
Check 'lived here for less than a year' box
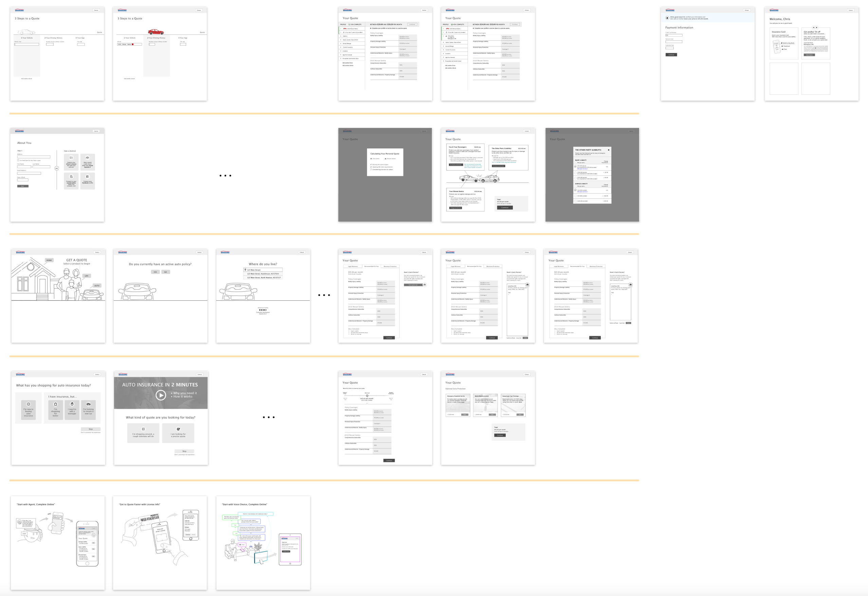pos(18,160)
